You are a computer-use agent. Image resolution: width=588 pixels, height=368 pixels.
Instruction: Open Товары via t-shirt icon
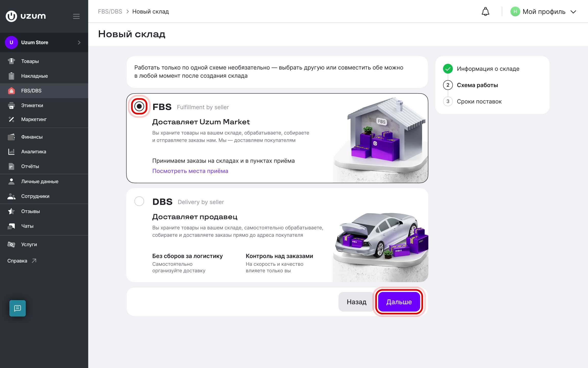coord(11,61)
